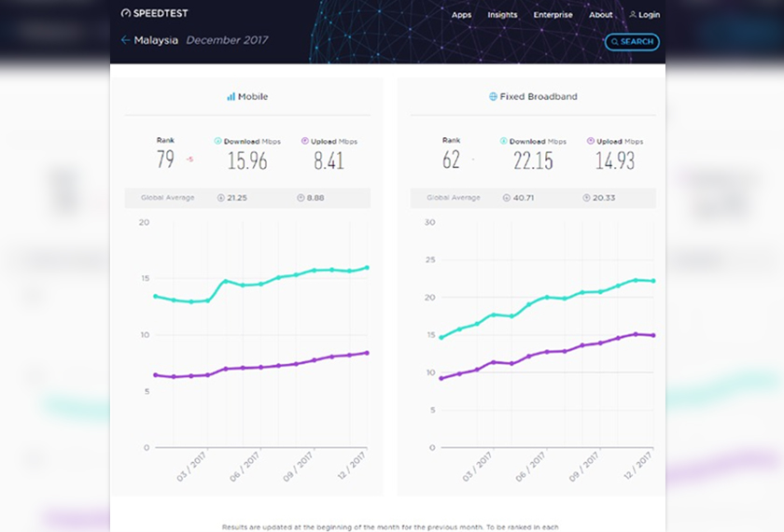Click the back arrow beside Malaysia

coord(126,40)
